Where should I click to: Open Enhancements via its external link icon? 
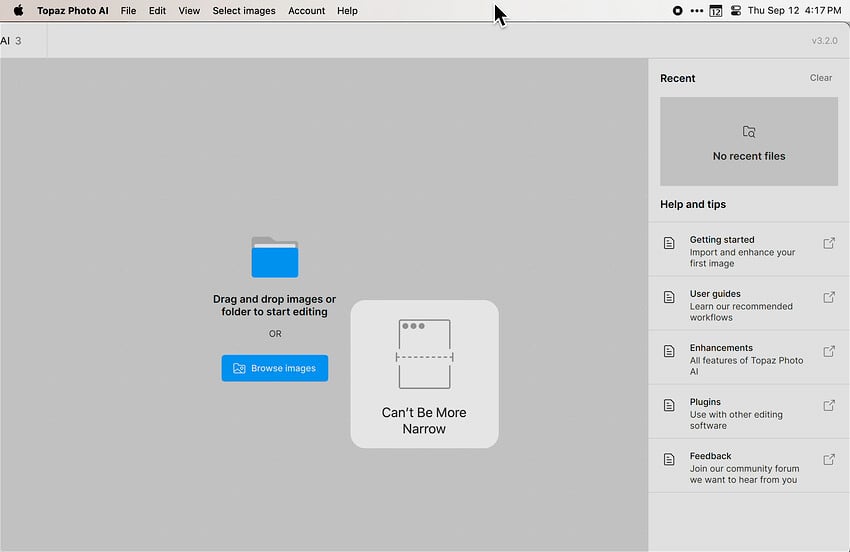(x=829, y=351)
